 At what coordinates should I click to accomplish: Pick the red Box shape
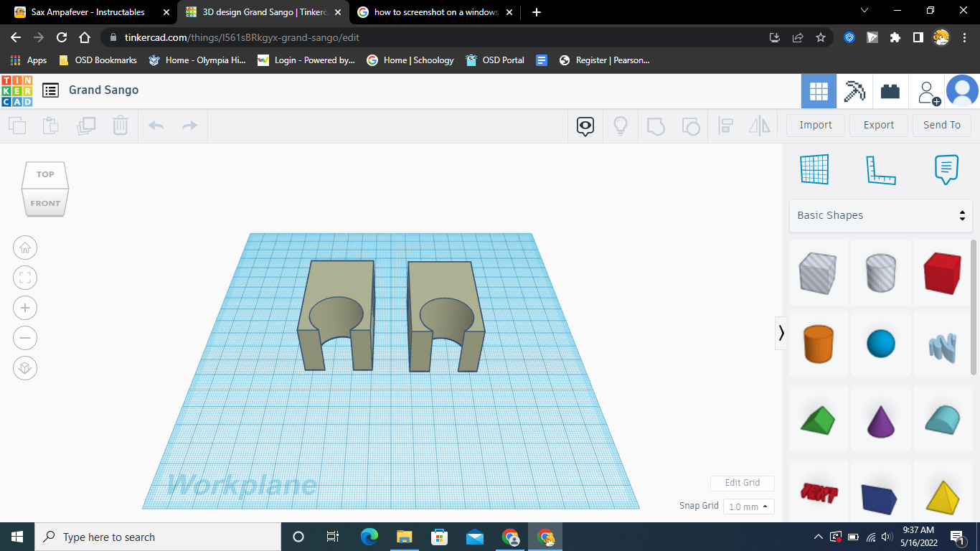click(x=943, y=273)
